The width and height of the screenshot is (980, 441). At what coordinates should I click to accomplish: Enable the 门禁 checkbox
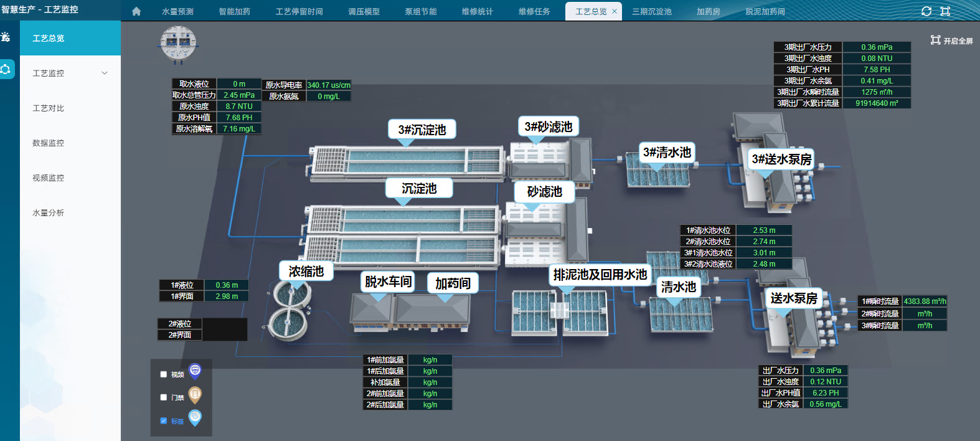tap(164, 397)
